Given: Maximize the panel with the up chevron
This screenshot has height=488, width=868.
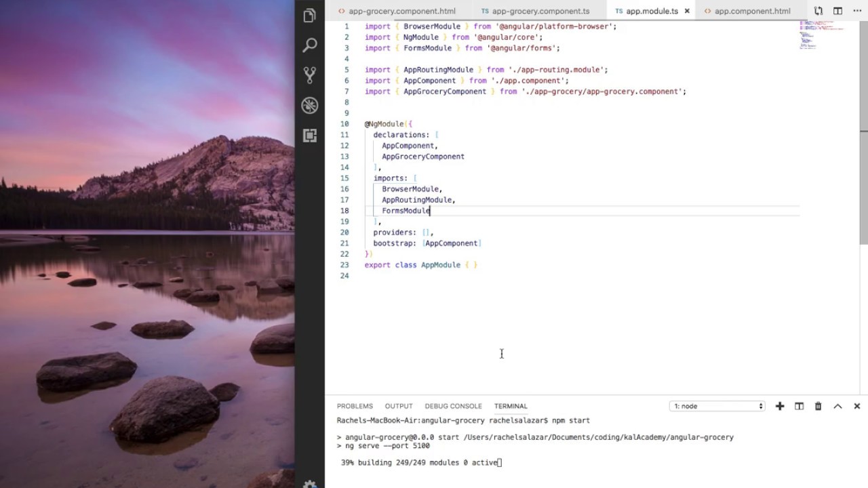Looking at the screenshot, I should (837, 406).
